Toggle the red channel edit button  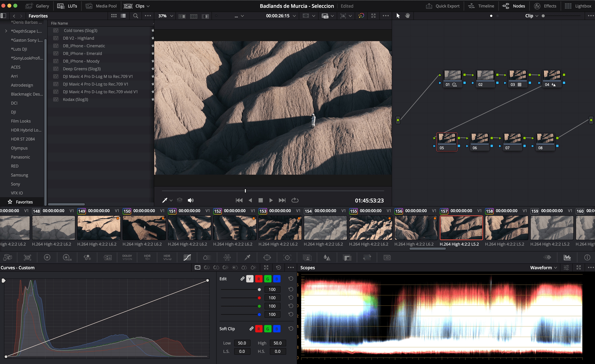[259, 279]
